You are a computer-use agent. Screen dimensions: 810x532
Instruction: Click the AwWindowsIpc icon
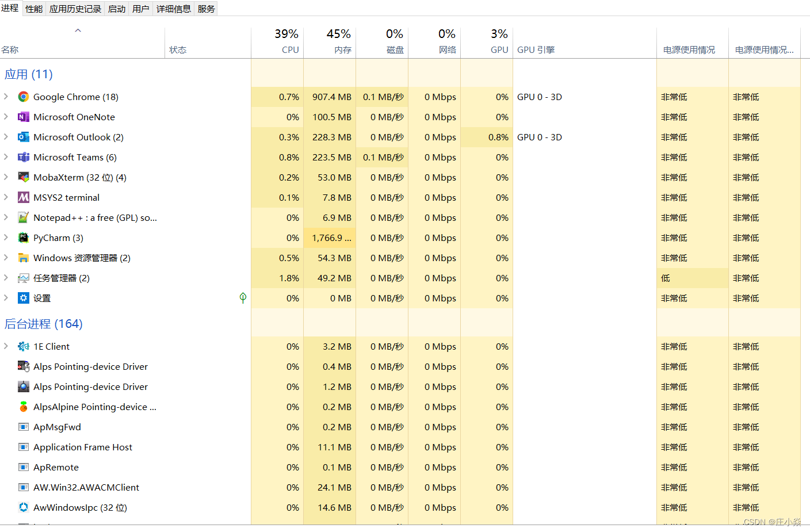point(23,507)
